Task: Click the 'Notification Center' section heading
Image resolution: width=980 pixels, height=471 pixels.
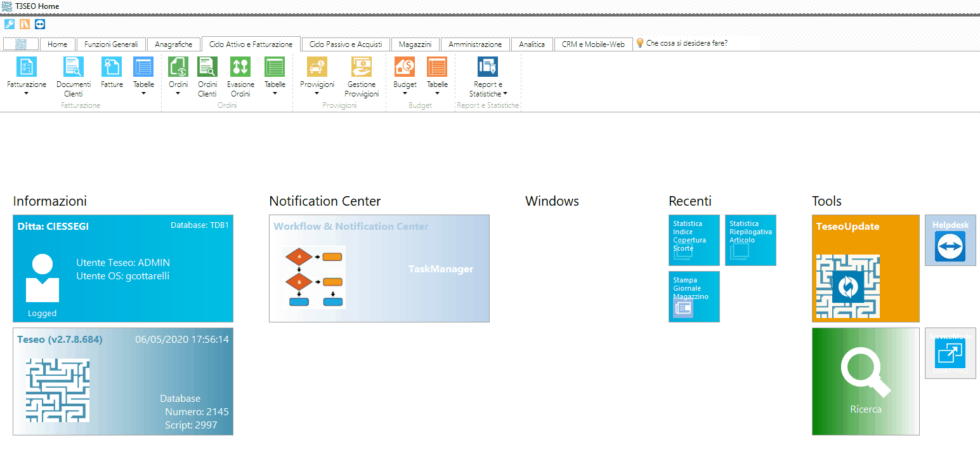Action: click(x=325, y=201)
